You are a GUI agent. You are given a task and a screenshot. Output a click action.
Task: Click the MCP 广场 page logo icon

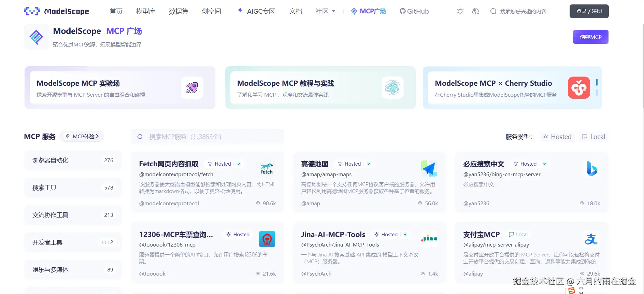[x=36, y=37]
